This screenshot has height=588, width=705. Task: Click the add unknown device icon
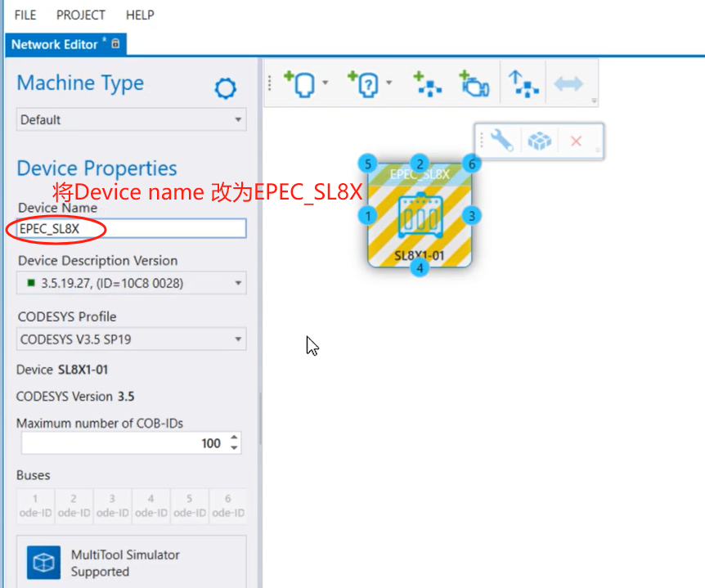364,84
